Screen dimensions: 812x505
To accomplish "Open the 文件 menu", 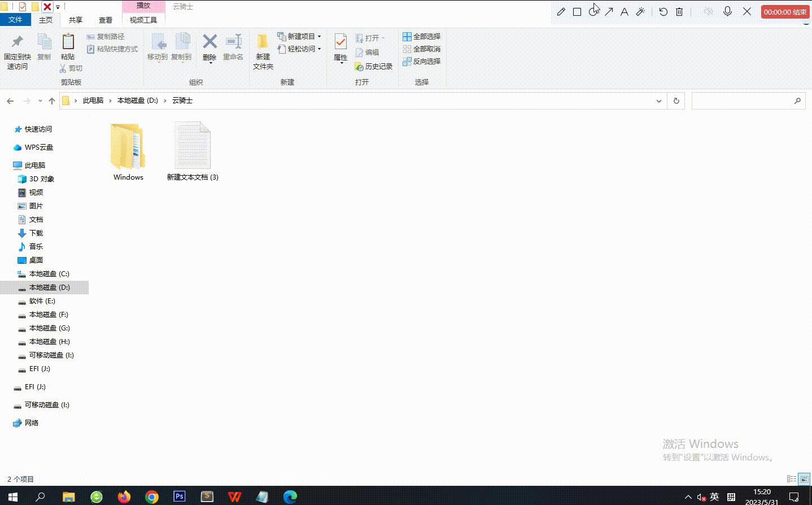I will pyautogui.click(x=16, y=19).
